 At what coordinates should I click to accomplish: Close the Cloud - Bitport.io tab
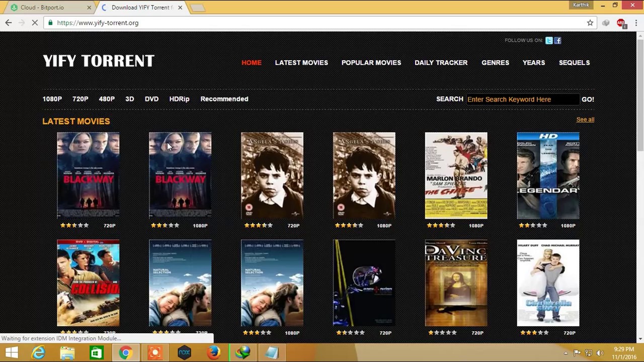pyautogui.click(x=89, y=8)
